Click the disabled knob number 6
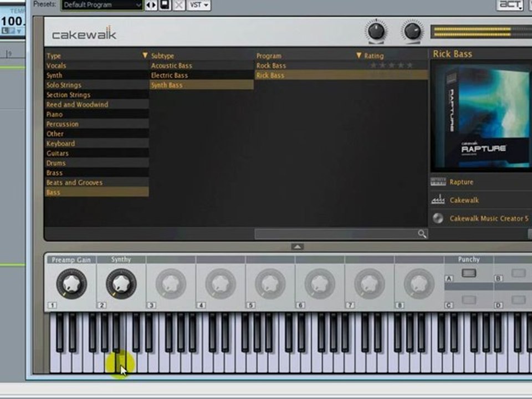The image size is (532, 399). click(320, 284)
